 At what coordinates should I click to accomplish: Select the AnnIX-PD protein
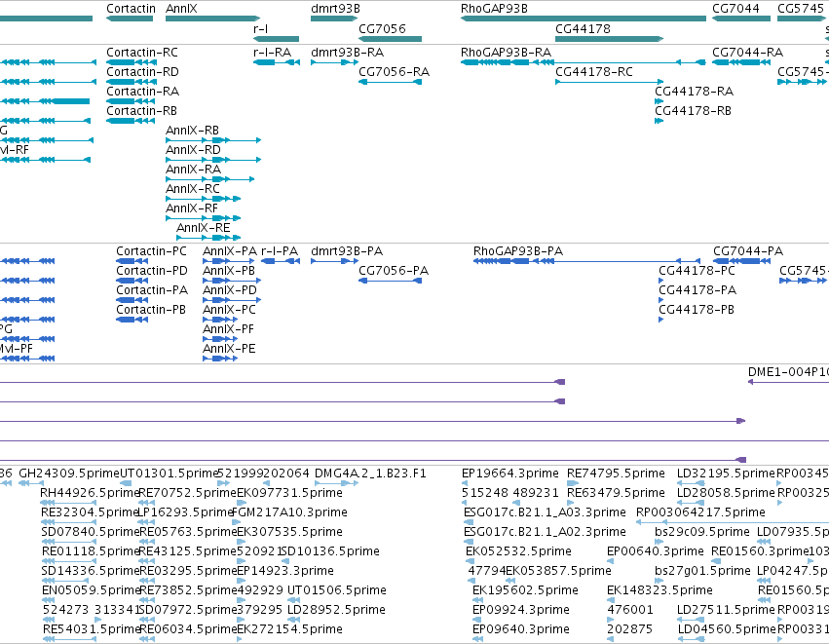pyautogui.click(x=232, y=300)
